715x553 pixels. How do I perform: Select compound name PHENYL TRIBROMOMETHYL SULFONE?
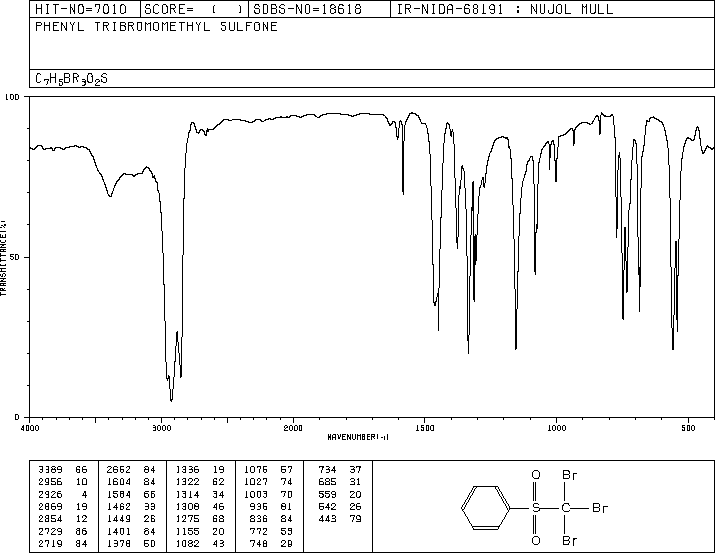[x=156, y=26]
